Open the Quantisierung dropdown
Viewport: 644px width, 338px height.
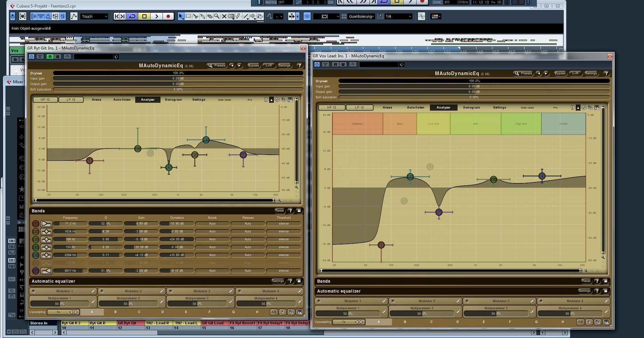(362, 16)
